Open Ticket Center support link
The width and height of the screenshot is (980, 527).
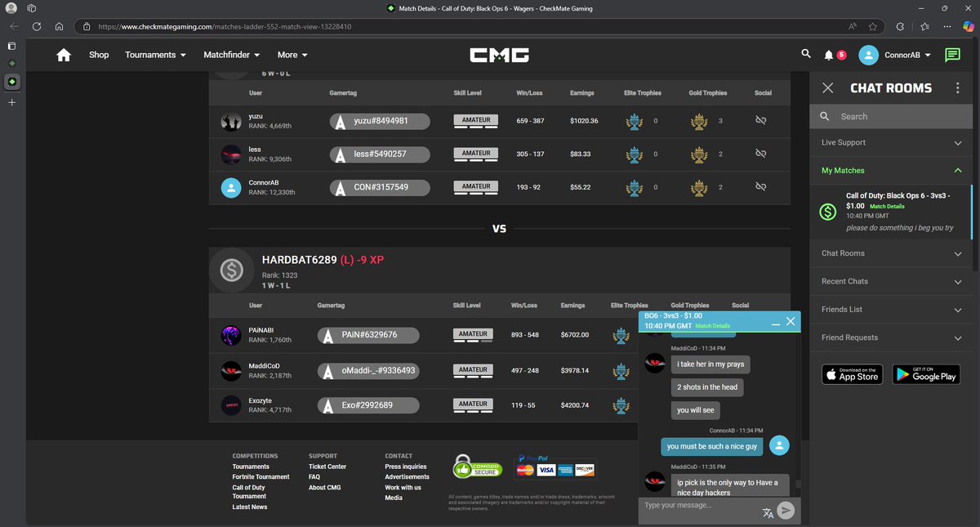327,467
